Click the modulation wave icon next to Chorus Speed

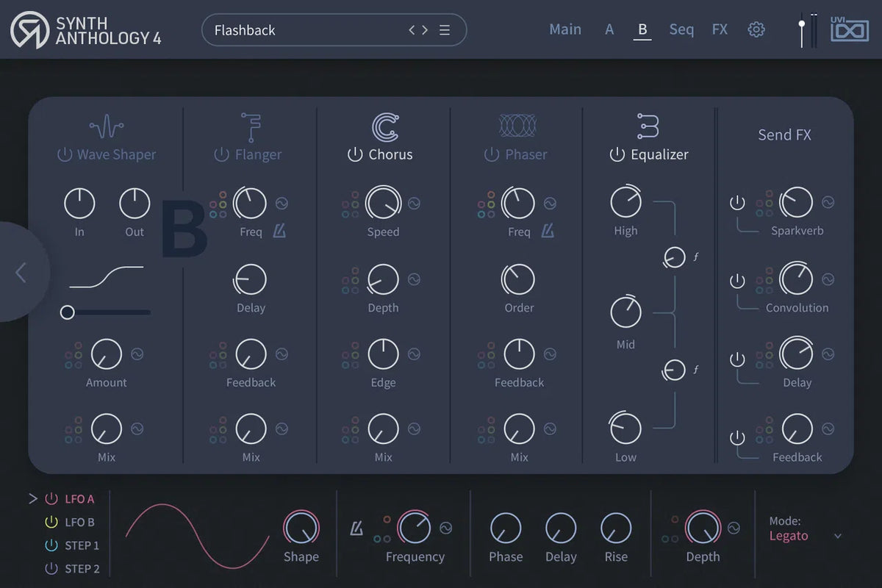[x=412, y=203]
